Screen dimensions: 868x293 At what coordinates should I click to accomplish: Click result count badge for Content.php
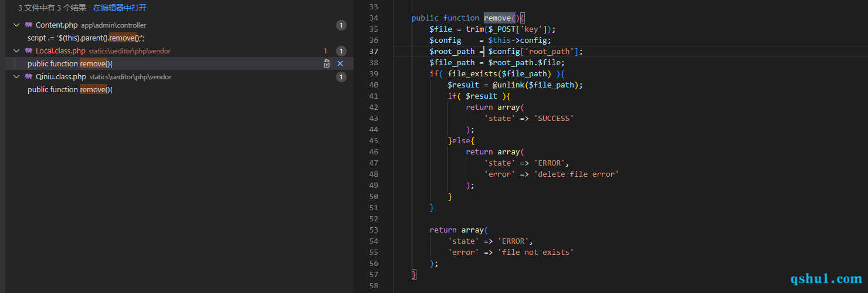click(341, 25)
